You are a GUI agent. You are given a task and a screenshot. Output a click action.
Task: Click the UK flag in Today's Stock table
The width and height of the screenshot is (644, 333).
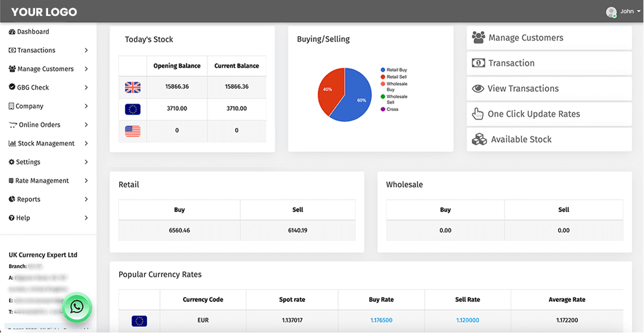(x=132, y=87)
